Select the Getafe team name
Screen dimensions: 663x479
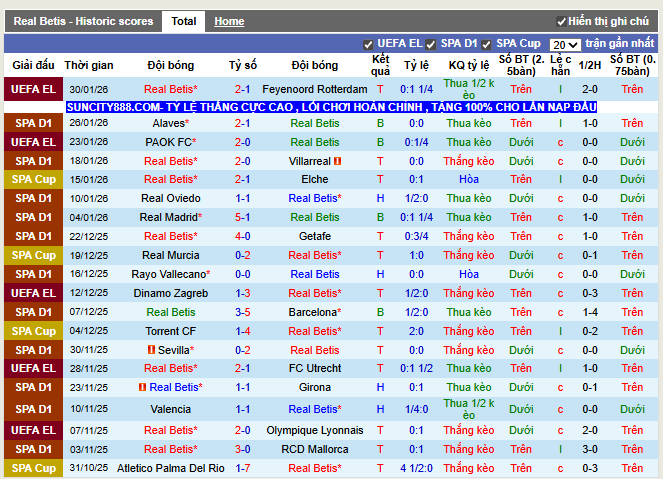315,236
